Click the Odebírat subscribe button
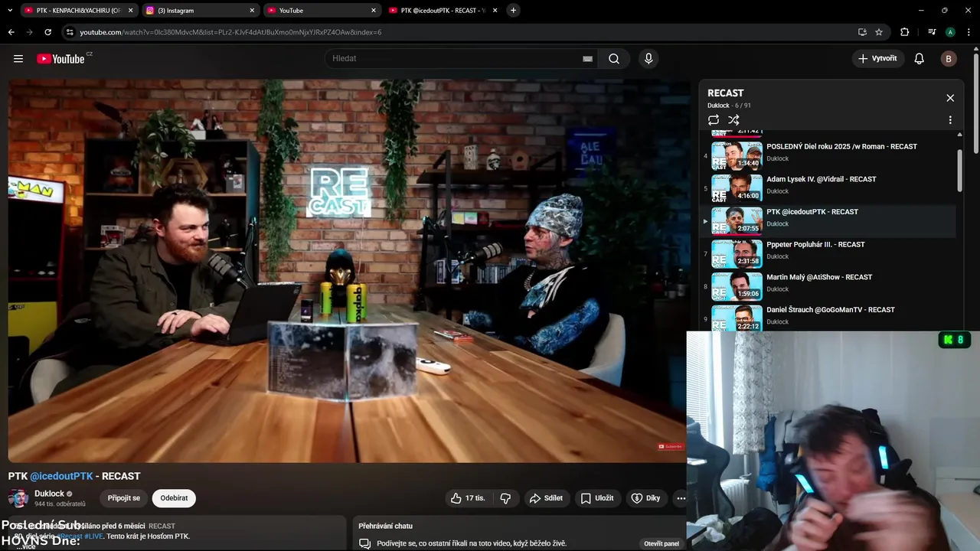 click(174, 498)
